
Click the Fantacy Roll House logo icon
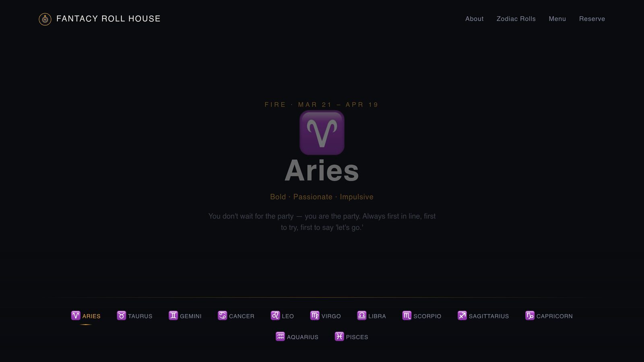[45, 19]
